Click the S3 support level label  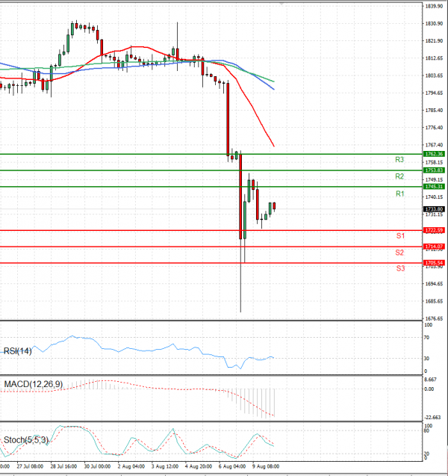400,268
